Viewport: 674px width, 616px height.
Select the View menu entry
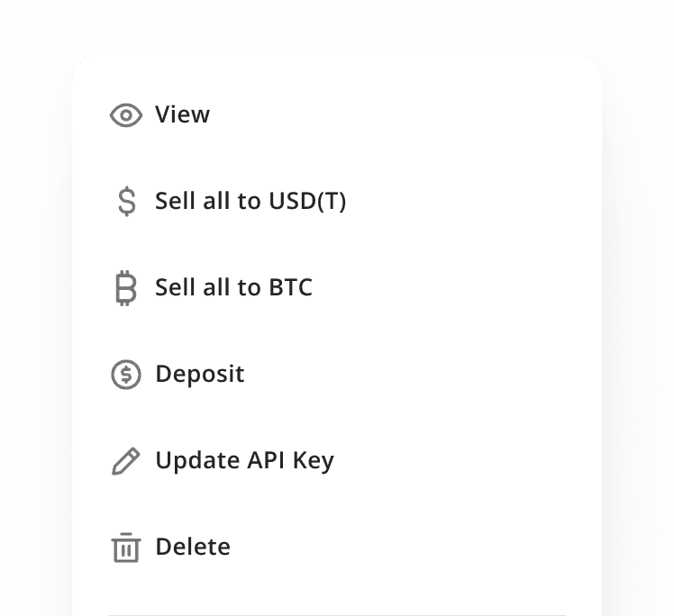click(x=182, y=114)
